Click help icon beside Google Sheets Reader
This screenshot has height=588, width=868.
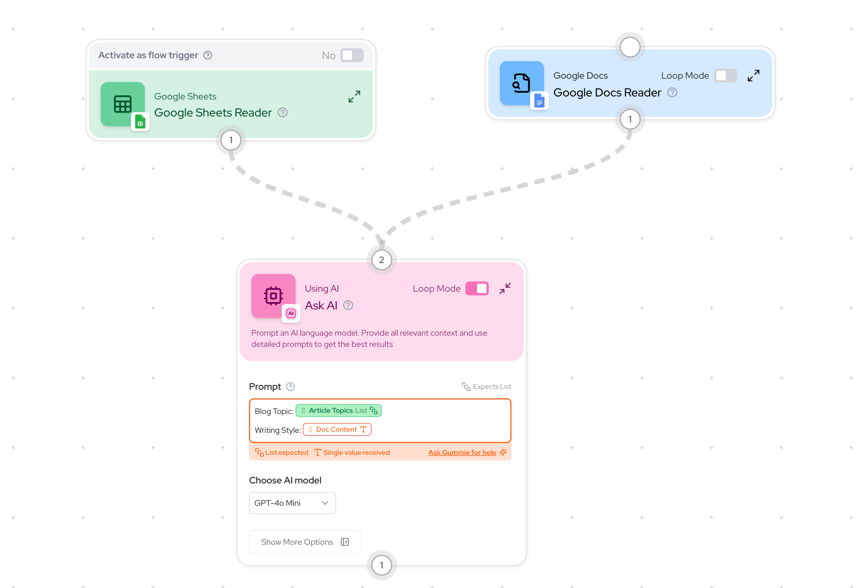pyautogui.click(x=283, y=113)
